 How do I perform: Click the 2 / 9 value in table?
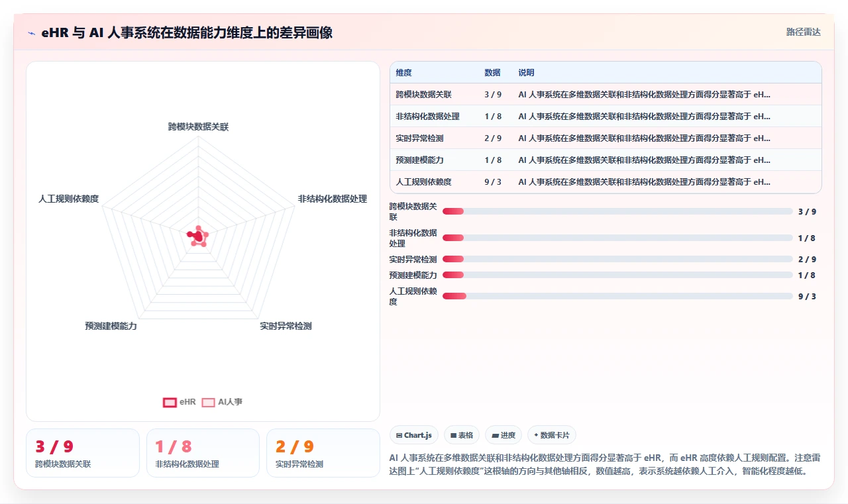[493, 138]
